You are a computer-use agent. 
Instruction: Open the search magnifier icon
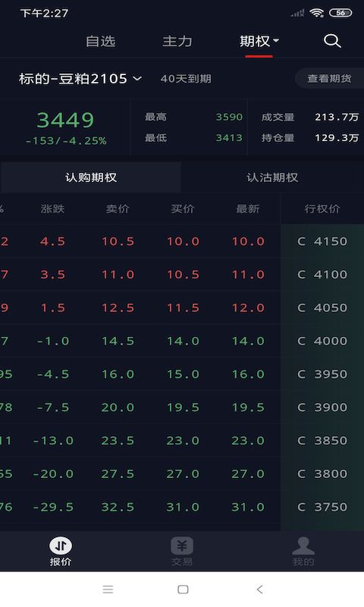pyautogui.click(x=332, y=41)
